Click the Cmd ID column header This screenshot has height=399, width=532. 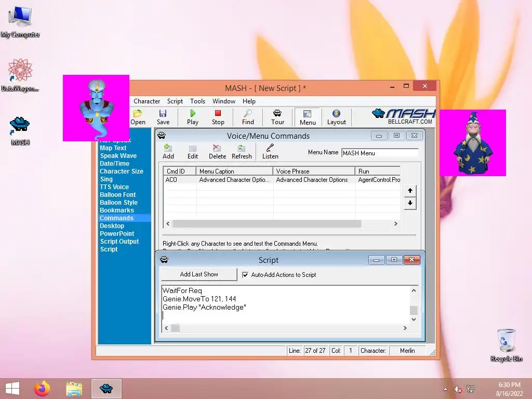180,171
